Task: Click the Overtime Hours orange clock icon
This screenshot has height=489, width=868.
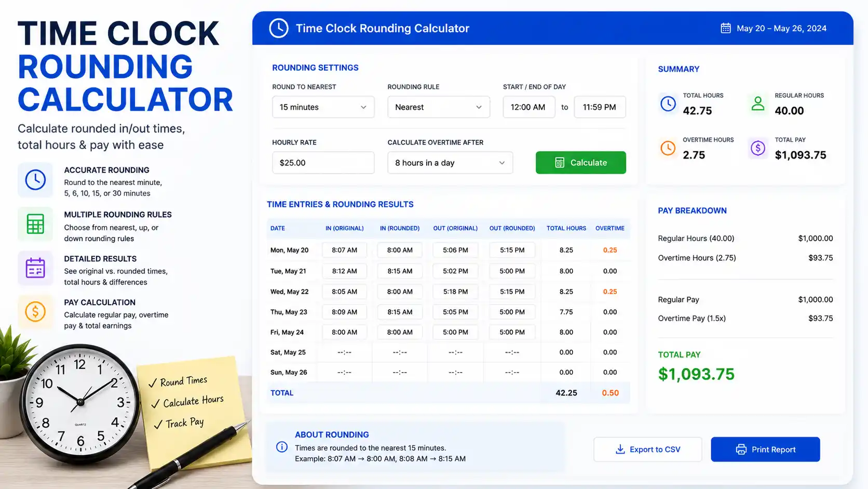Action: pos(668,148)
